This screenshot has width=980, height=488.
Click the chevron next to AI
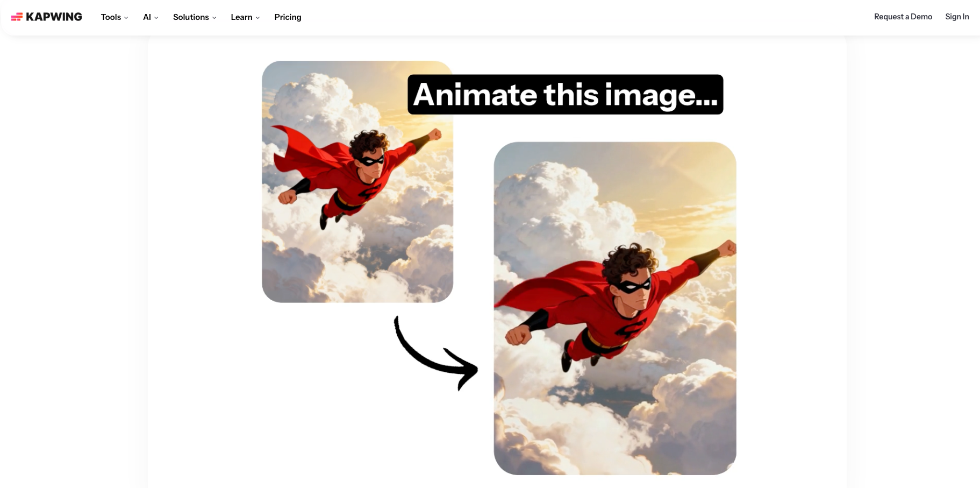[x=156, y=18]
